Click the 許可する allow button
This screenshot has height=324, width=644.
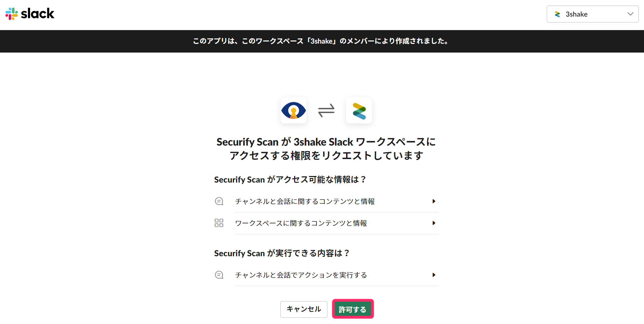click(353, 309)
